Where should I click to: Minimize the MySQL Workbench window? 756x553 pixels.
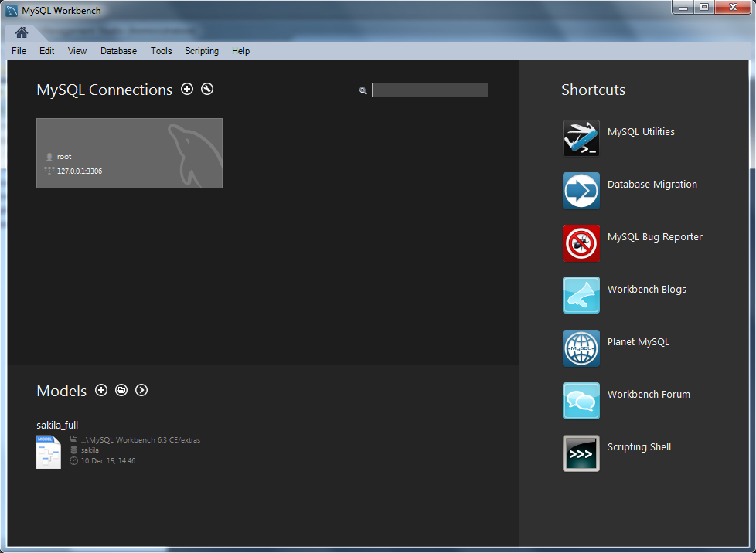(683, 7)
